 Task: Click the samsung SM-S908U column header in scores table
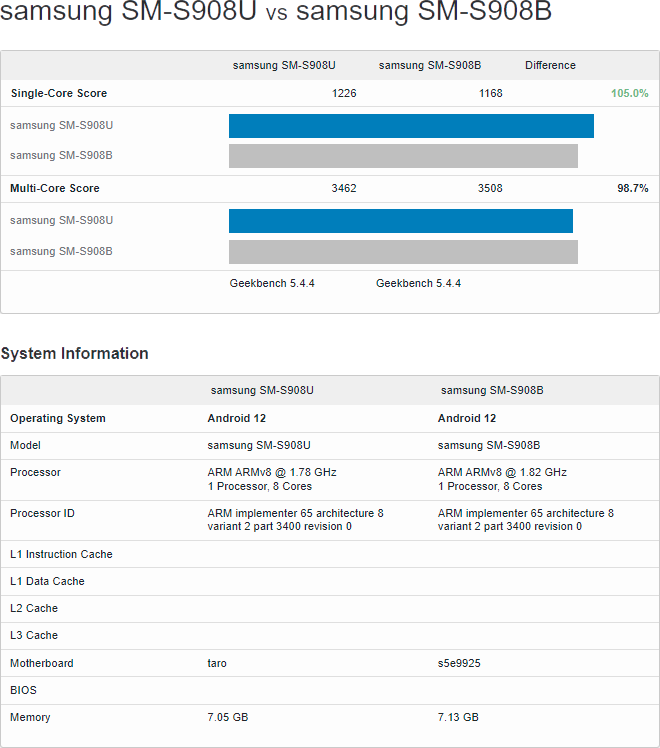284,65
